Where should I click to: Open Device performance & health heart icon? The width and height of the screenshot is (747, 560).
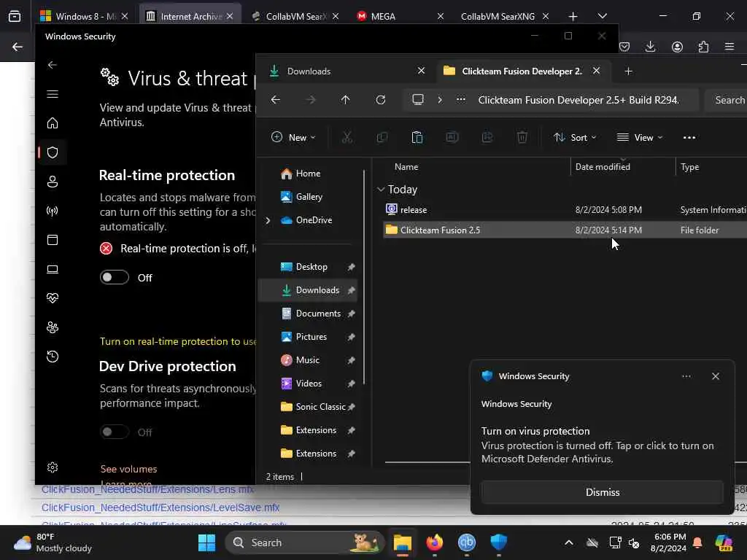coord(53,298)
